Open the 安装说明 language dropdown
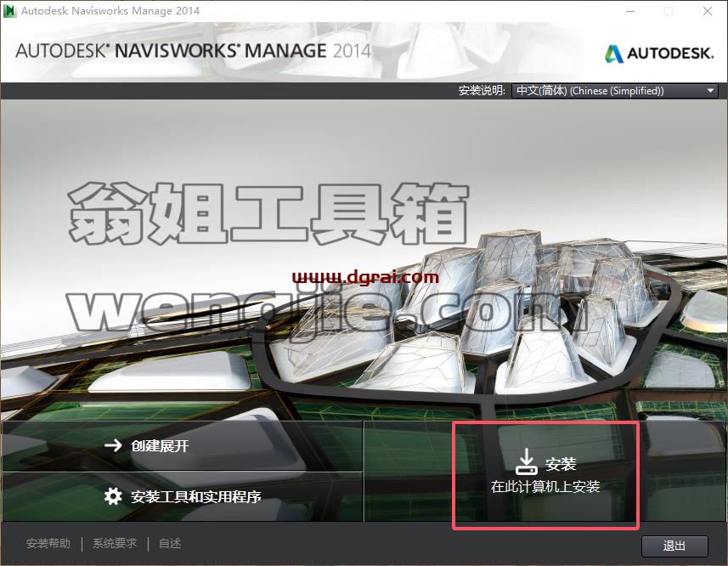 [615, 91]
